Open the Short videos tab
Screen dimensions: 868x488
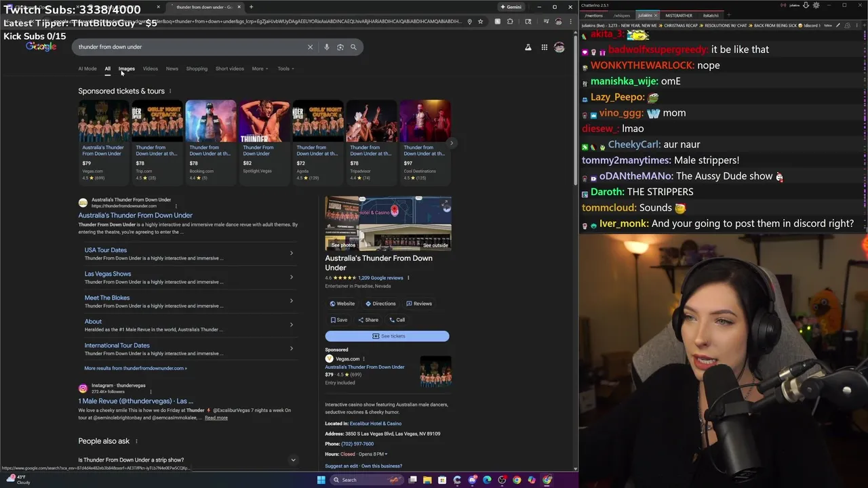click(229, 68)
